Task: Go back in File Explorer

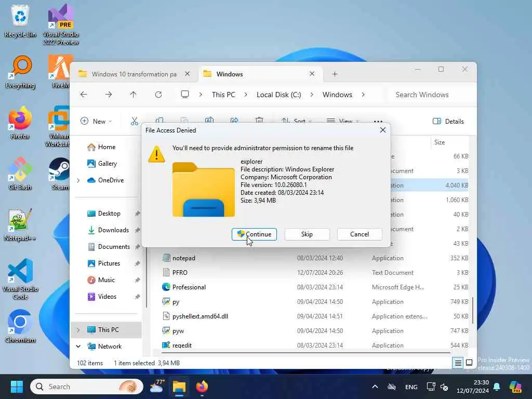Action: [x=84, y=95]
